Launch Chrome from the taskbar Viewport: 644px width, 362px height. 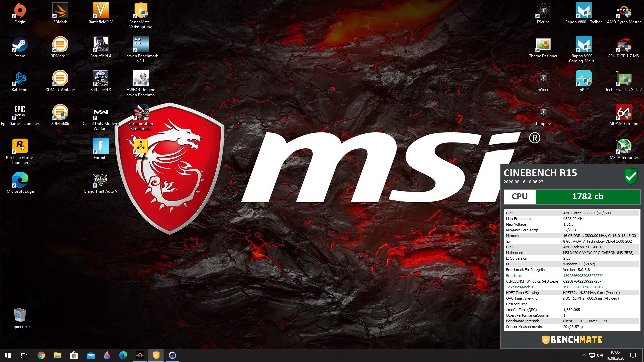coord(41,355)
